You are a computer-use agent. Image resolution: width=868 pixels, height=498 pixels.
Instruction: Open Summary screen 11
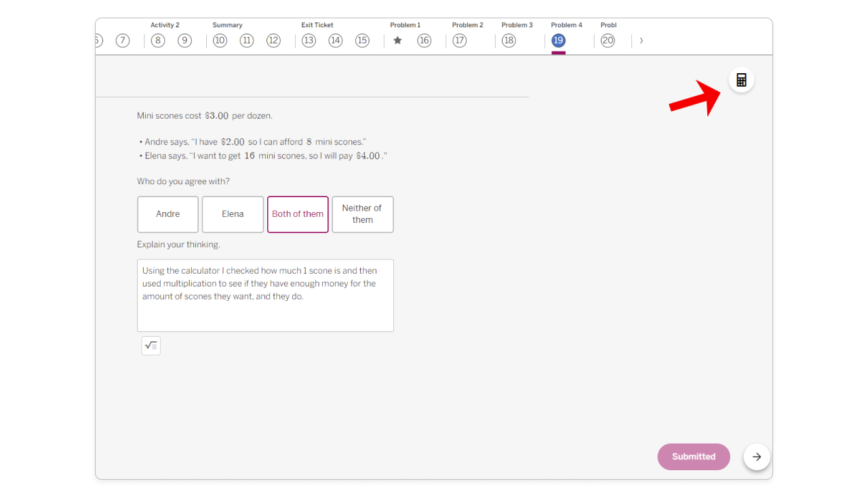[247, 41]
